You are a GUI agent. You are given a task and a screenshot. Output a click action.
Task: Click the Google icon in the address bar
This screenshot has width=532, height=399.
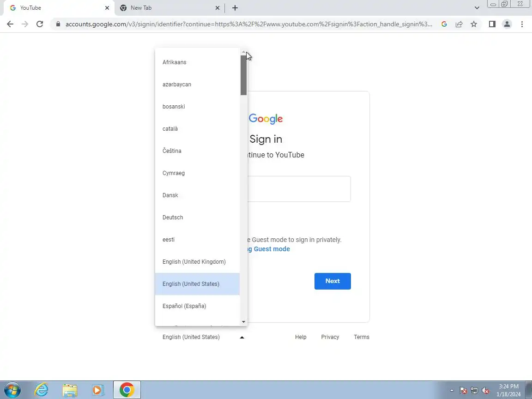[444, 24]
